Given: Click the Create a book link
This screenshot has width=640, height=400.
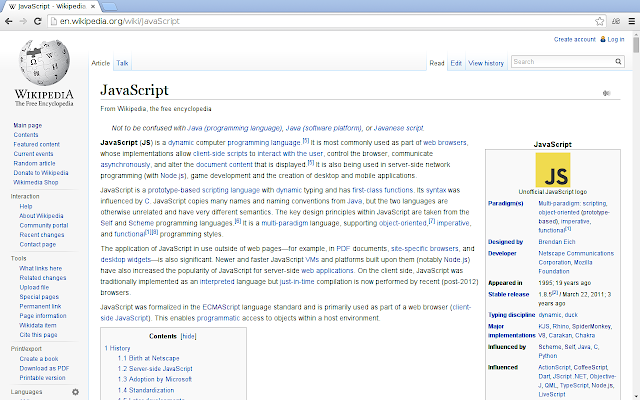Looking at the screenshot, I should click(39, 359).
